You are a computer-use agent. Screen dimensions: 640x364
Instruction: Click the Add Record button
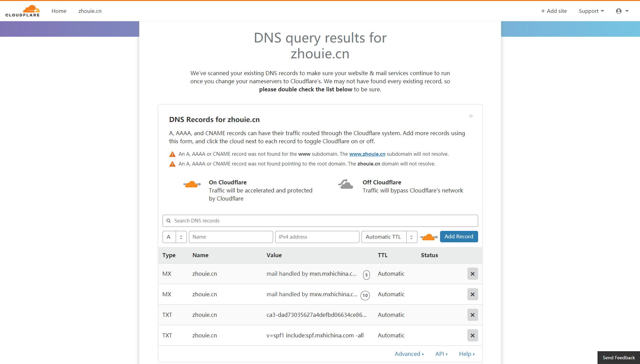point(459,237)
